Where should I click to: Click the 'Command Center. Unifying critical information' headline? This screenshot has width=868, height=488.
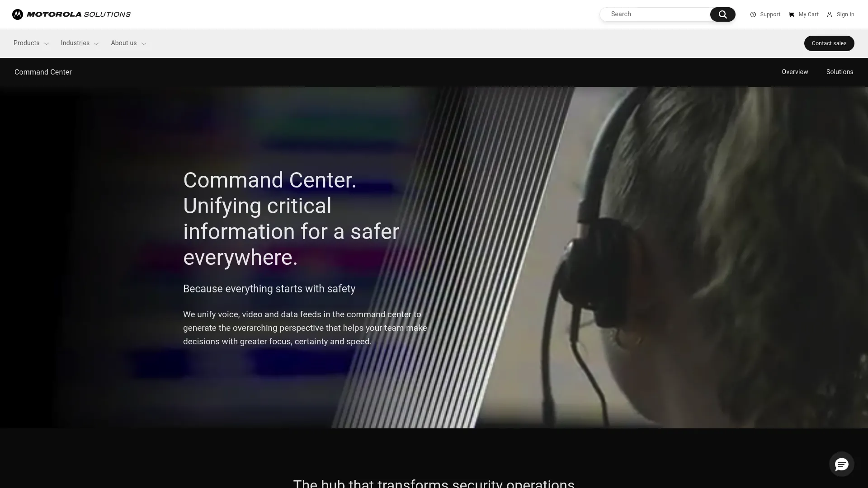291,219
